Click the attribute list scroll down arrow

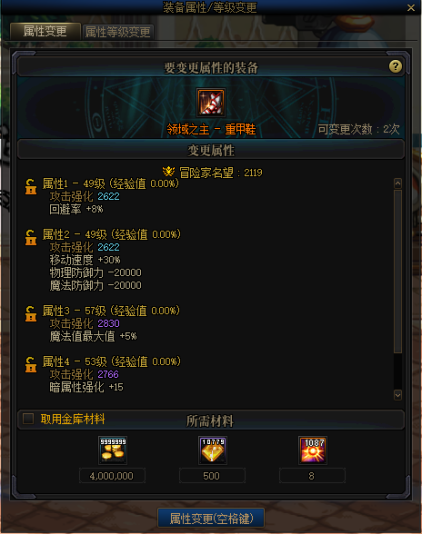point(398,395)
